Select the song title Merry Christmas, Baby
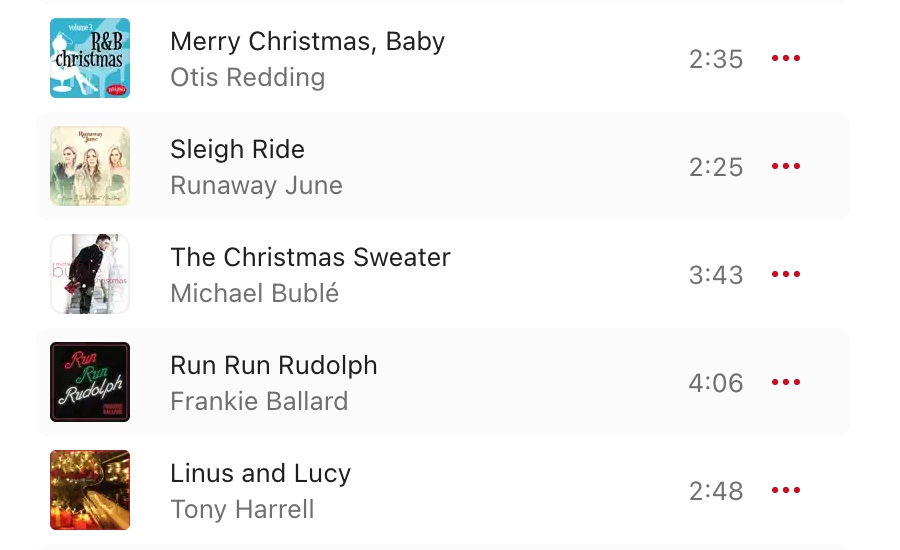Viewport: 900px width, 550px height. 307,42
